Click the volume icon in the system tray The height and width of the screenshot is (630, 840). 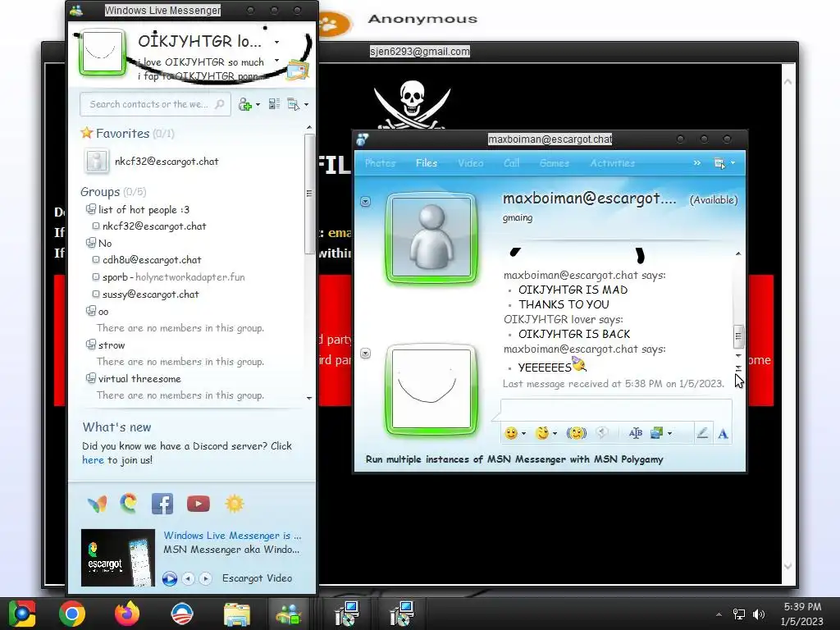tap(759, 614)
